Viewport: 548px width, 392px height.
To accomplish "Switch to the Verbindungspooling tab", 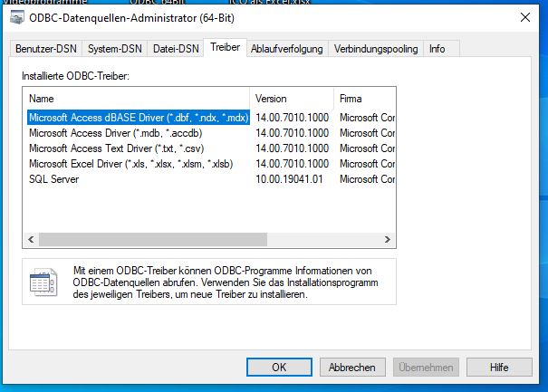I will 376,49.
